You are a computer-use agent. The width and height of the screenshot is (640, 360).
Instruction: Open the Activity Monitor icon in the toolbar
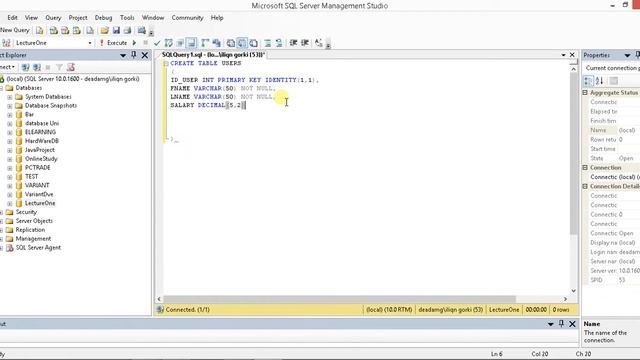142,31
